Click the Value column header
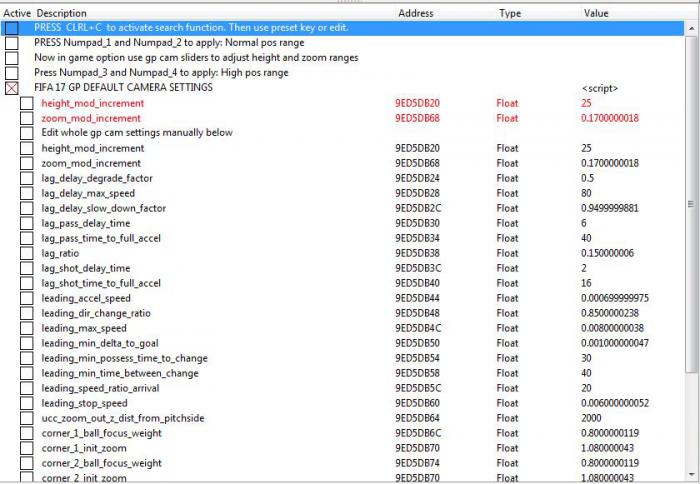Image resolution: width=700 pixels, height=484 pixels. click(595, 13)
